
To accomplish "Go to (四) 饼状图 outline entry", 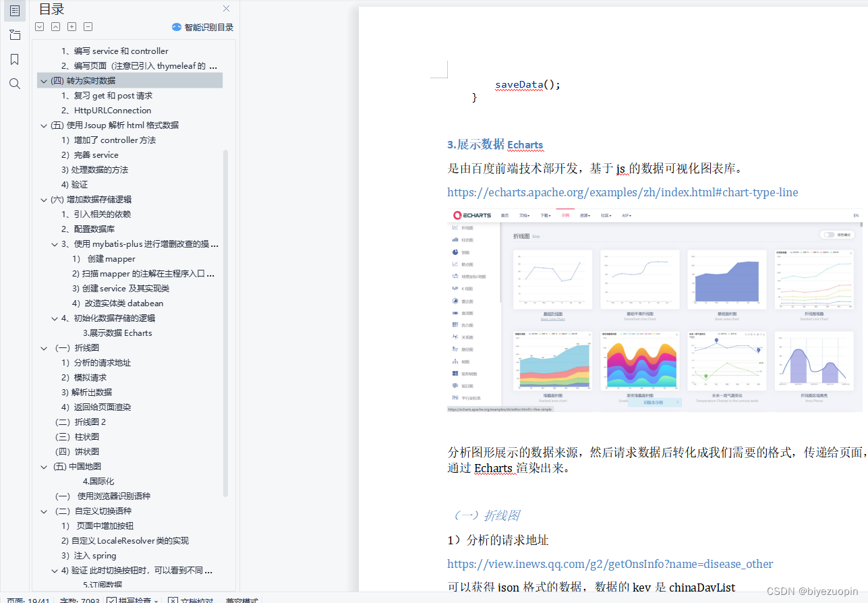I will click(77, 452).
